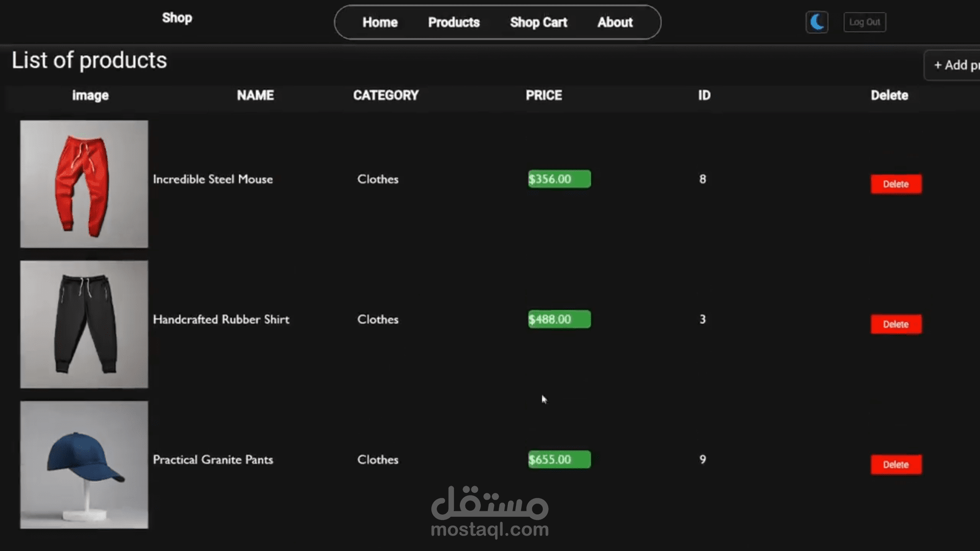The width and height of the screenshot is (980, 551).
Task: Open the About page
Action: 615,22
